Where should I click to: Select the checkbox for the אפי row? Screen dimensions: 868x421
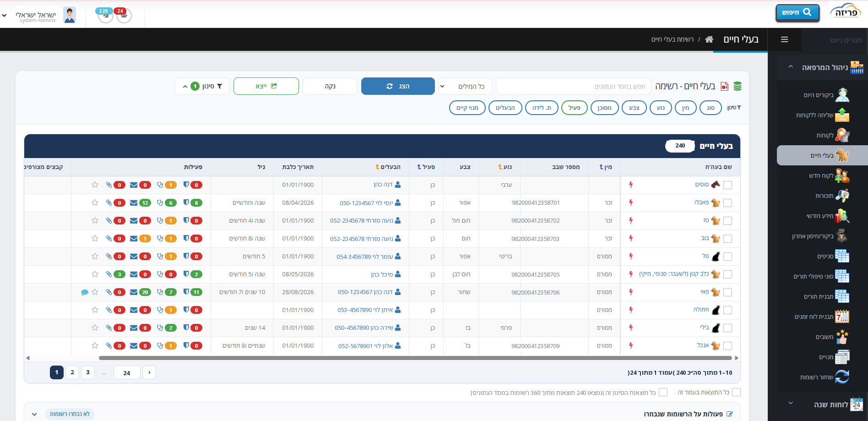(728, 292)
